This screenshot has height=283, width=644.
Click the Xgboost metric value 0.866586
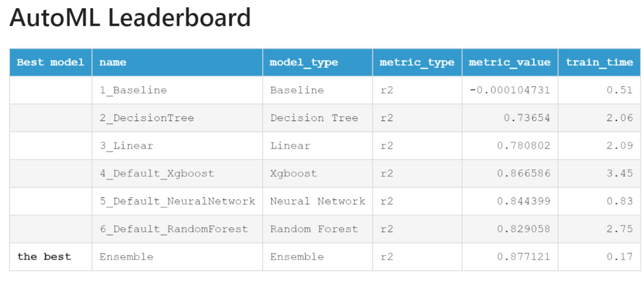pos(524,173)
